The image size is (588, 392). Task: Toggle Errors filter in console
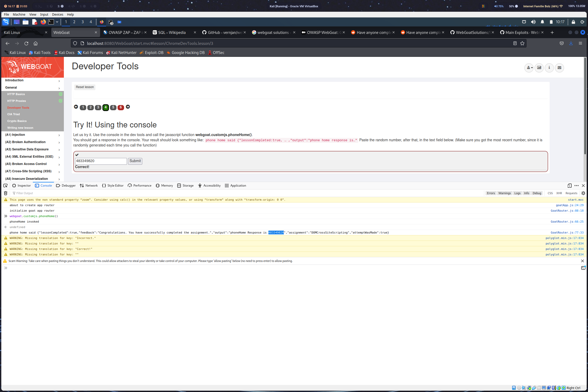point(491,193)
